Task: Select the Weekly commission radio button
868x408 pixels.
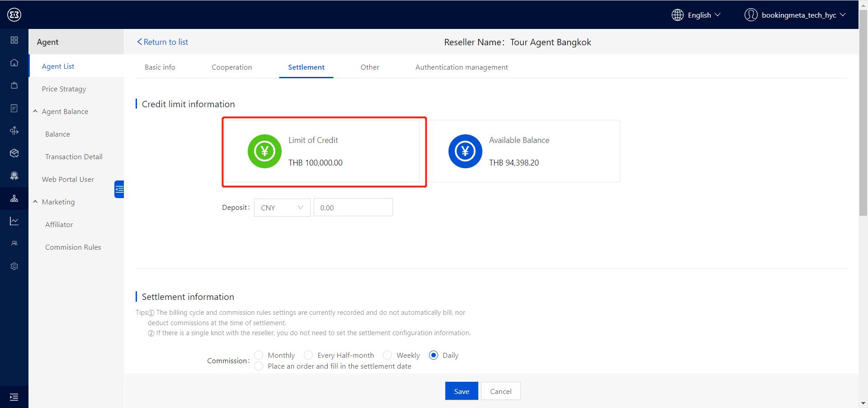Action: point(387,355)
